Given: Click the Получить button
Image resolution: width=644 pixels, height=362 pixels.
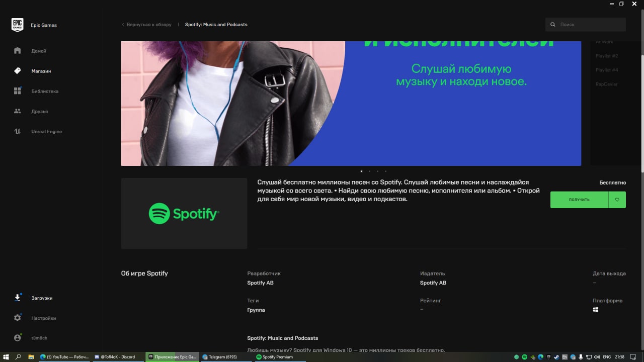Looking at the screenshot, I should [579, 200].
